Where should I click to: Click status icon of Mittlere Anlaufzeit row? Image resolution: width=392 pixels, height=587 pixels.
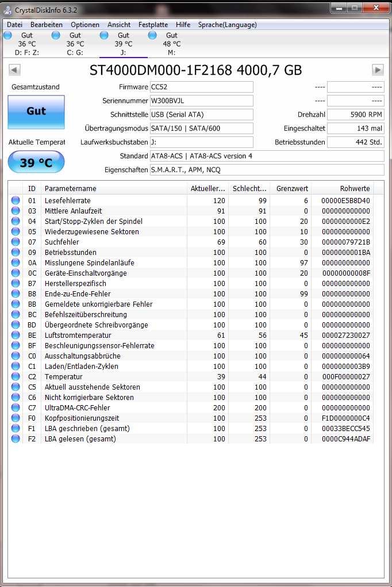(16, 211)
